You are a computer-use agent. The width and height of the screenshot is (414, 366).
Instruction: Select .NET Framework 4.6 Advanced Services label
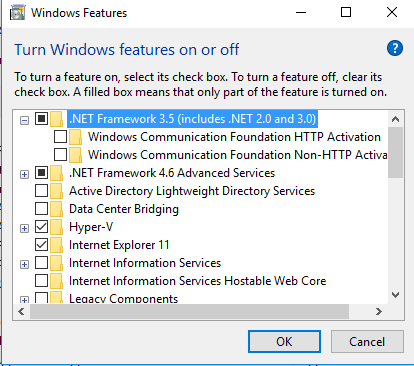[x=172, y=173]
